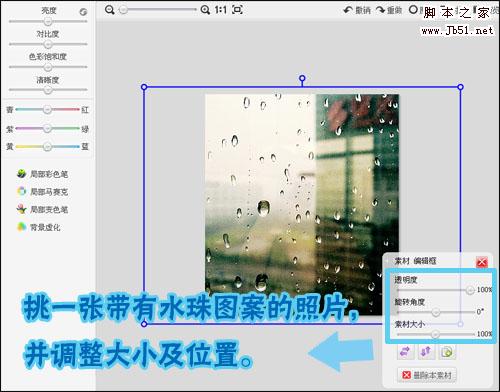Viewport: 500px width, 392px height.
Task: Click reset icon beside 亮度 label
Action: click(83, 12)
